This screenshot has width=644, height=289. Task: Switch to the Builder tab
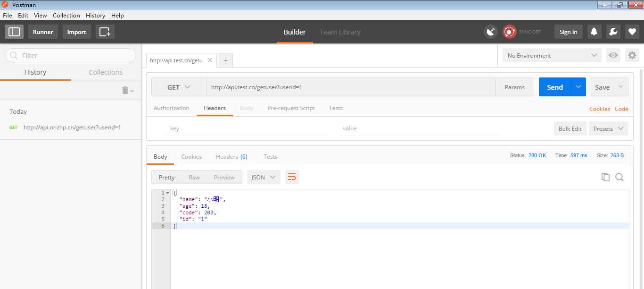295,32
